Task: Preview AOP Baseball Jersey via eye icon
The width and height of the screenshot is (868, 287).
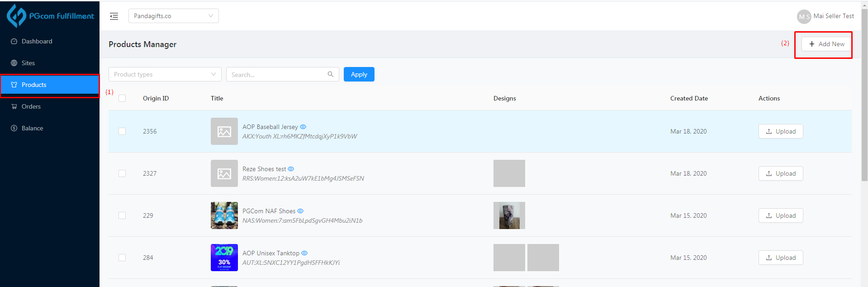Action: tap(303, 127)
